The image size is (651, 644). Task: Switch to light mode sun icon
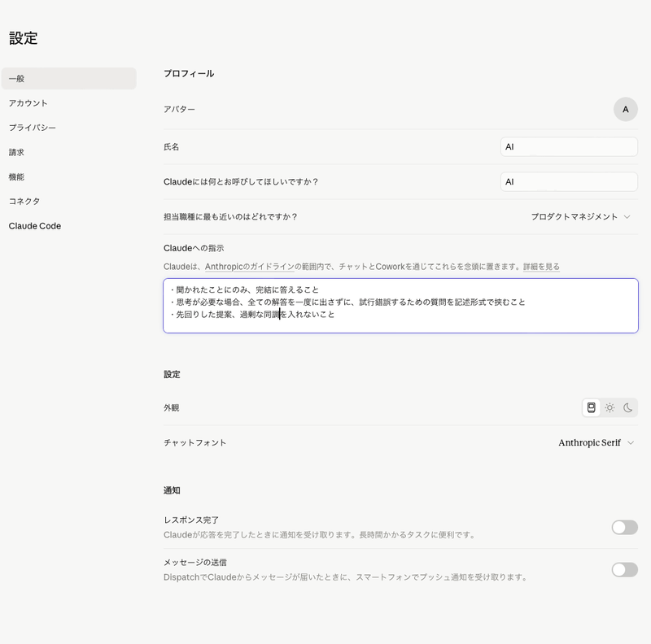[x=609, y=407]
